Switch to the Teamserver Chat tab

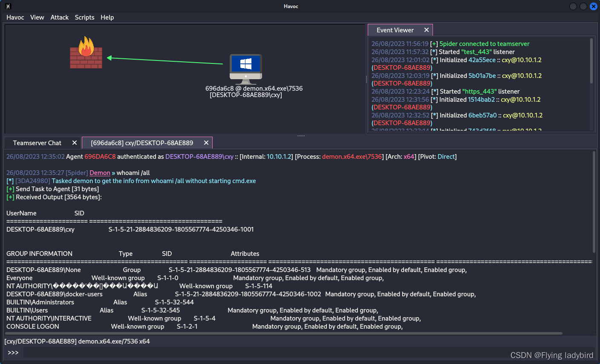37,143
